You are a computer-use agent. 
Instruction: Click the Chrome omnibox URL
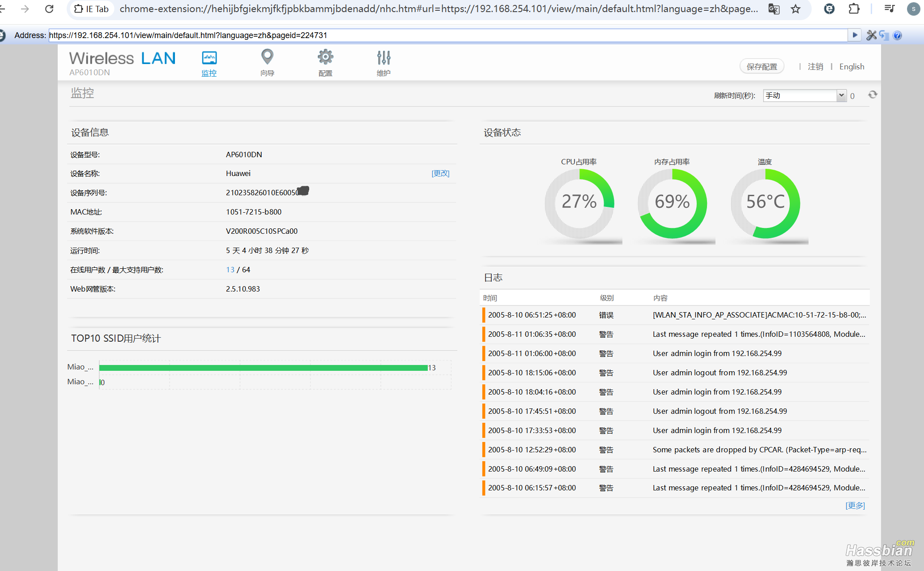click(439, 9)
